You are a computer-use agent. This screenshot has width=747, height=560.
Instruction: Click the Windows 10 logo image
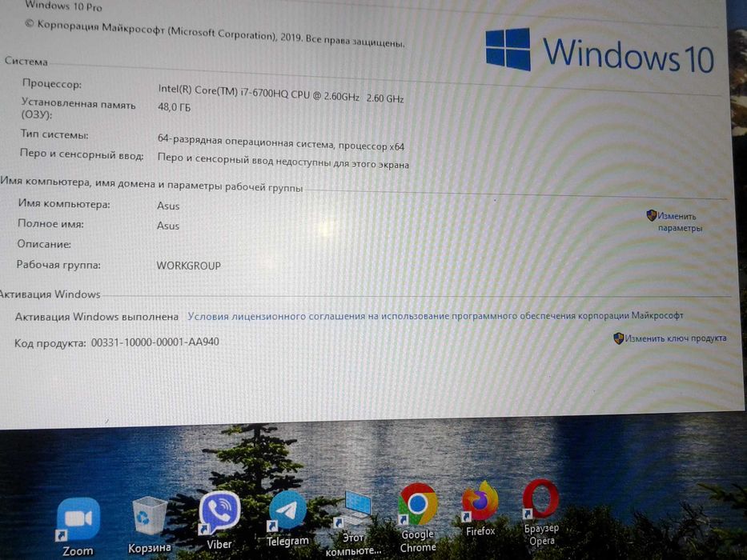[600, 52]
